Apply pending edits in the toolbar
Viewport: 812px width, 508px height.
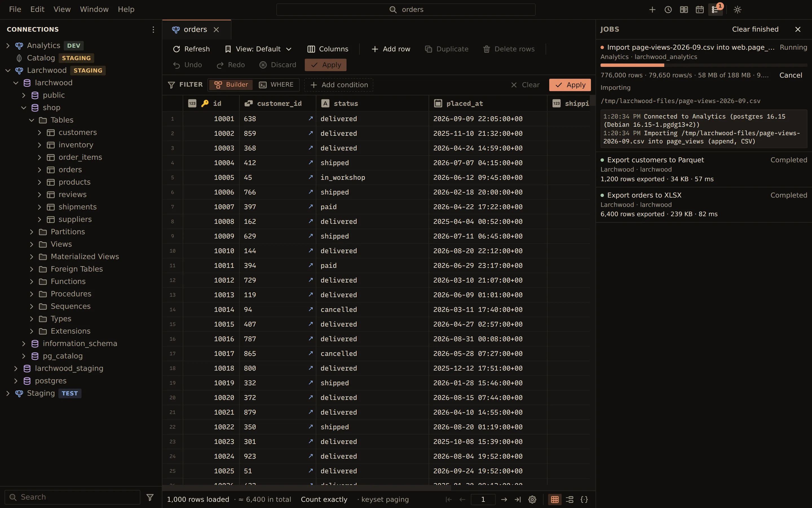click(325, 65)
